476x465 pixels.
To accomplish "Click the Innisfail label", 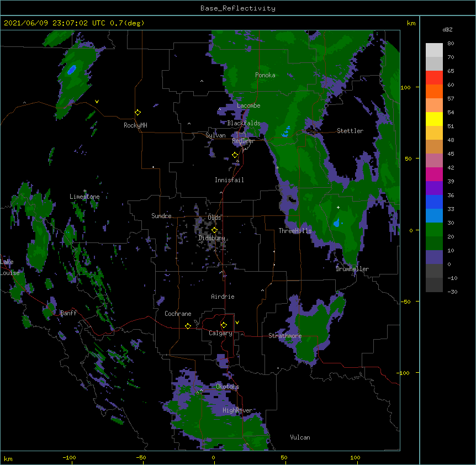I will [229, 180].
